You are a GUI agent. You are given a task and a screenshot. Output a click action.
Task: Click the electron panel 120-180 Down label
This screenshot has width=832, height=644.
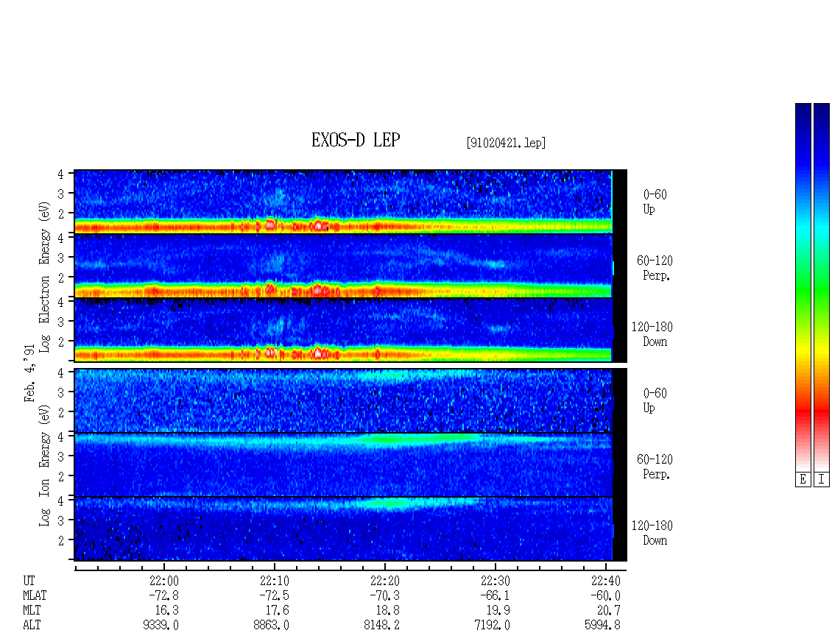[652, 335]
